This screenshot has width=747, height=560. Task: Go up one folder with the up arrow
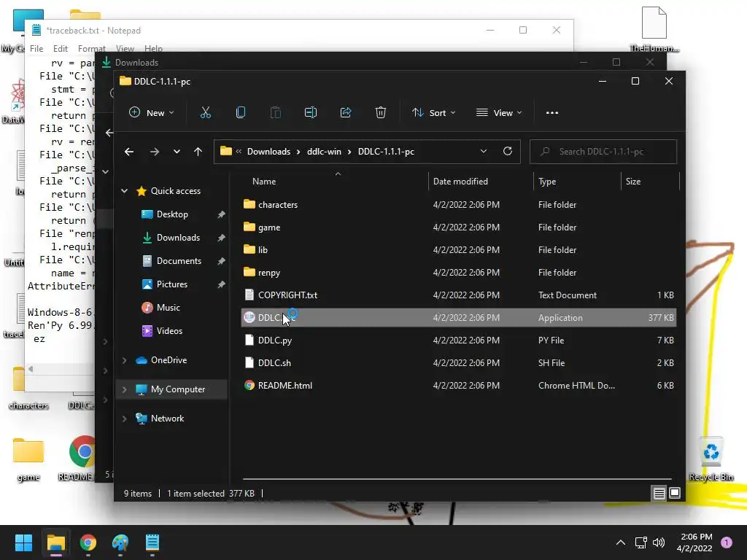tap(198, 152)
